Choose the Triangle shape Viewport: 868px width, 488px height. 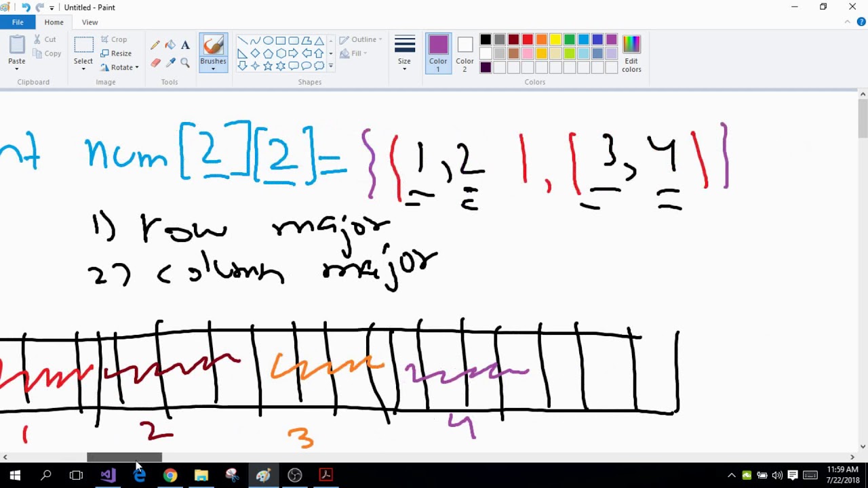[319, 41]
